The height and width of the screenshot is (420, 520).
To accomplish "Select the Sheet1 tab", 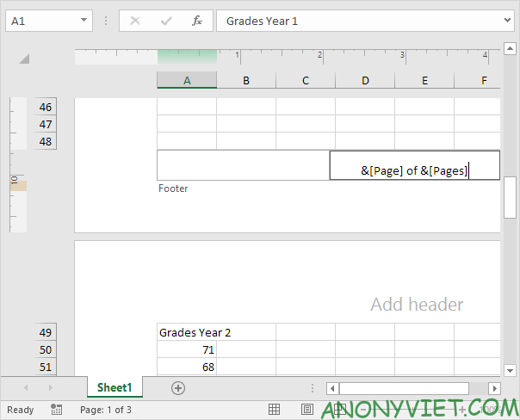I will tap(115, 388).
